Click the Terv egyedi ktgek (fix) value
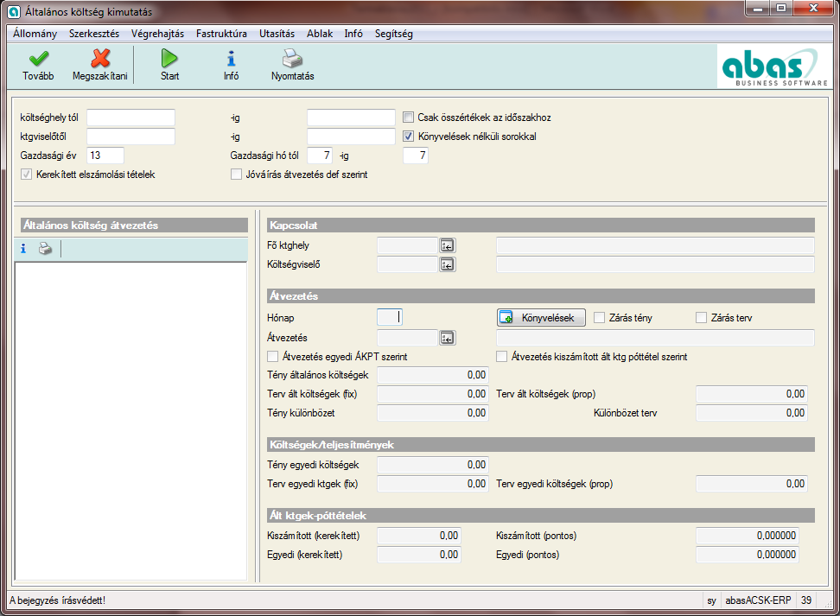 click(x=433, y=484)
